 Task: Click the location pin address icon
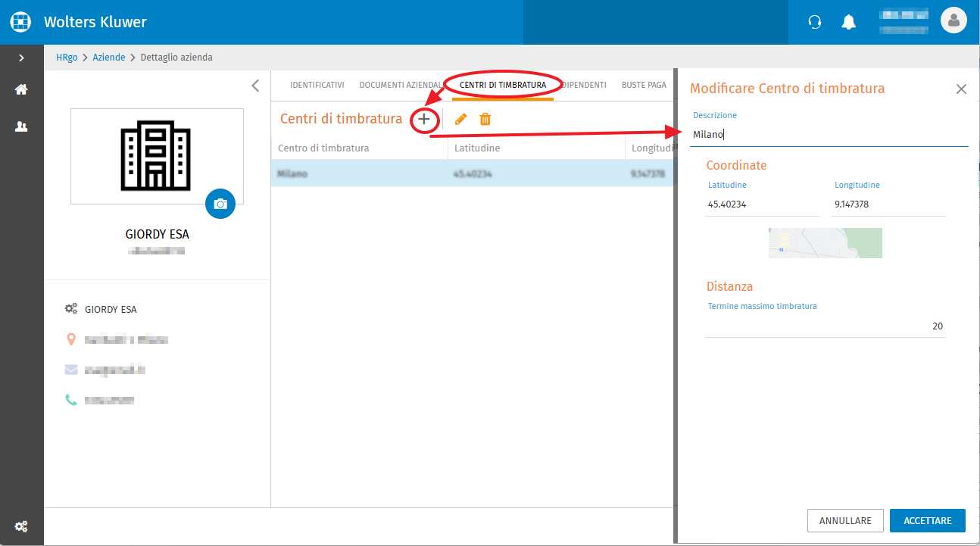pos(71,339)
